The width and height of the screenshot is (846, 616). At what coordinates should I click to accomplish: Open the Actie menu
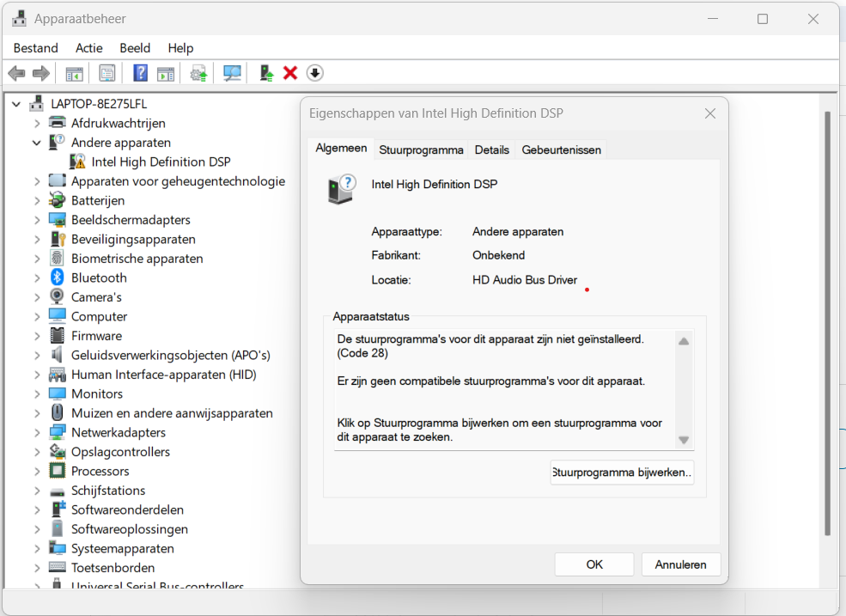coord(88,48)
